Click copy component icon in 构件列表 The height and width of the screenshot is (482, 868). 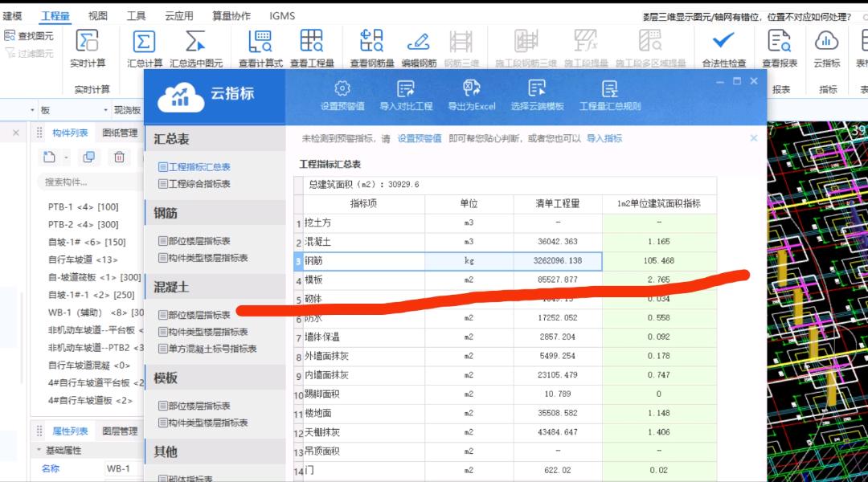tap(88, 157)
